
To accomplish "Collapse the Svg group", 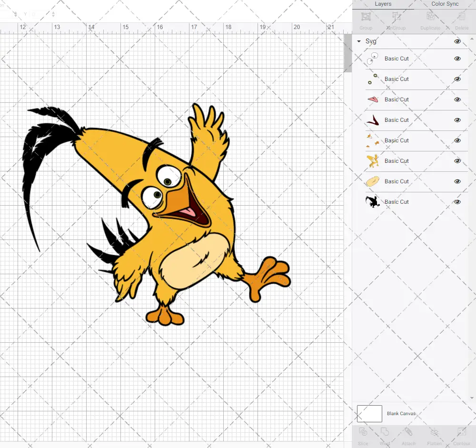I will (359, 41).
